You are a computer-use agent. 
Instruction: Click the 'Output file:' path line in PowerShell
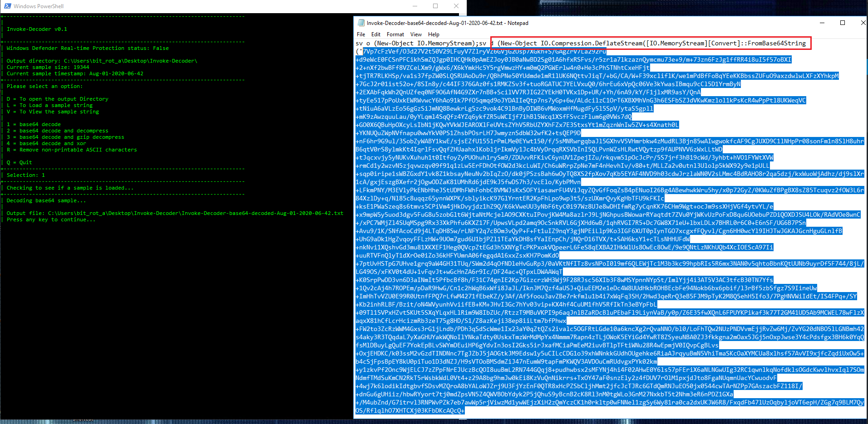pos(175,213)
